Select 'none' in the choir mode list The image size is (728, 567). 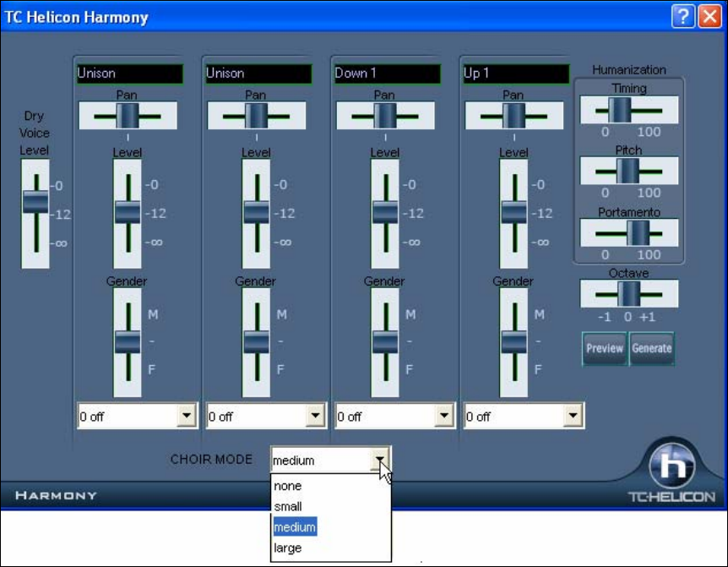pyautogui.click(x=288, y=486)
